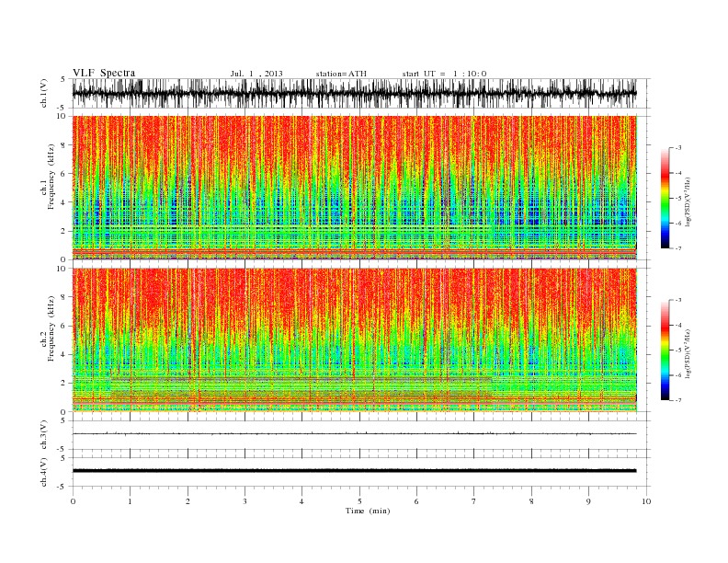The image size is (728, 563).
Task: Click the "9" tick label on time axis
Action: pyautogui.click(x=588, y=501)
